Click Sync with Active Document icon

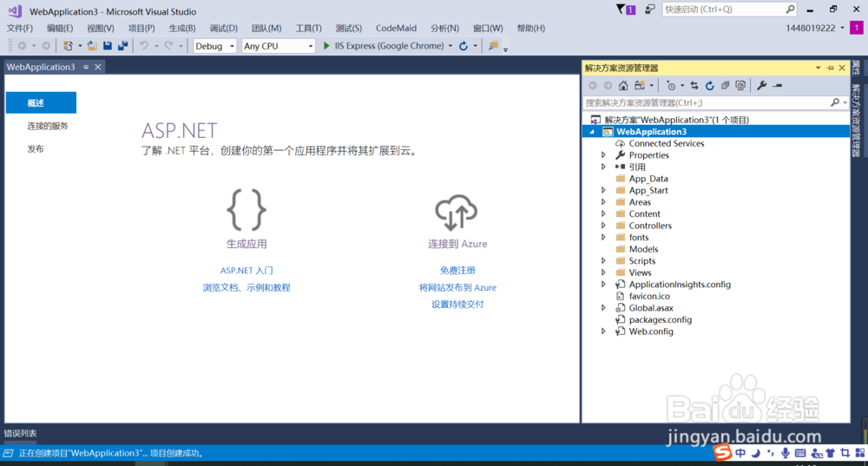pos(694,85)
